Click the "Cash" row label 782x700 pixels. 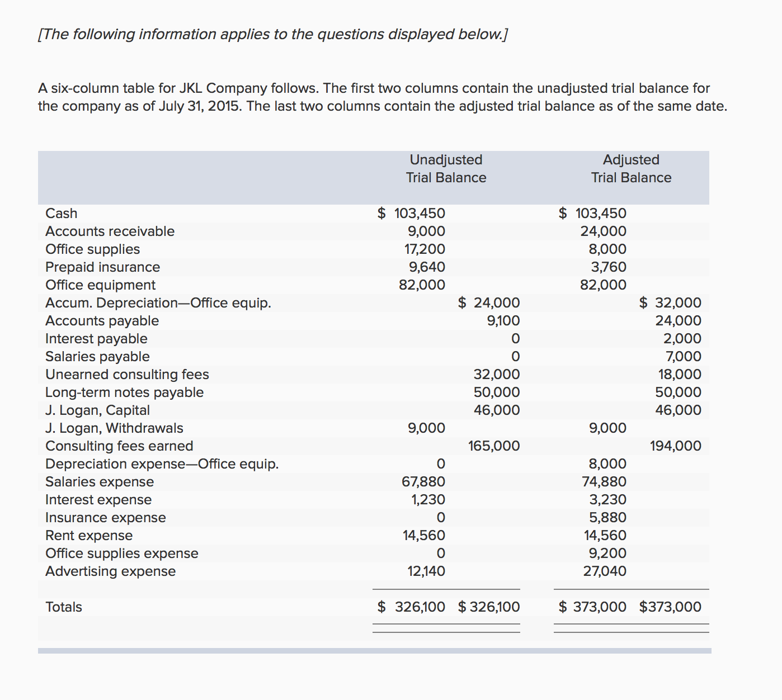62,214
